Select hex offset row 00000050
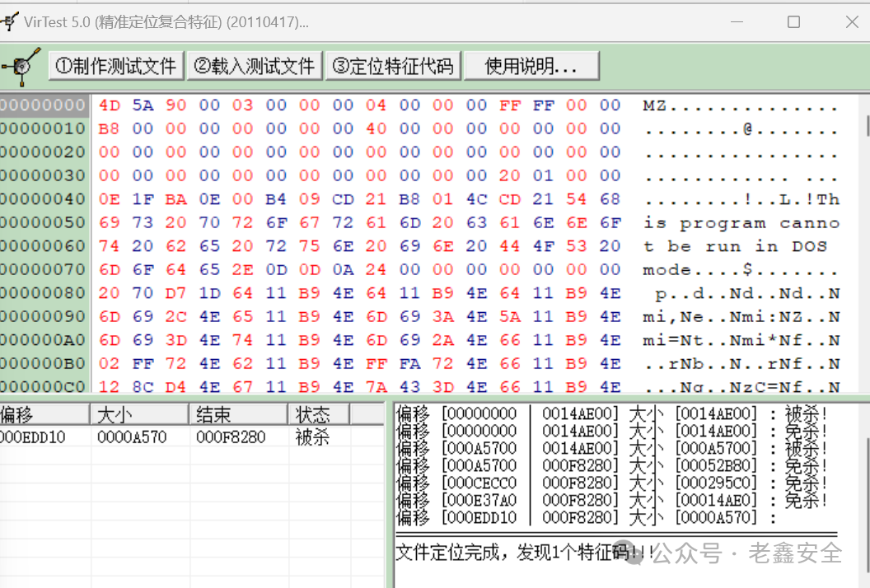Viewport: 870px width, 588px height. [44, 222]
